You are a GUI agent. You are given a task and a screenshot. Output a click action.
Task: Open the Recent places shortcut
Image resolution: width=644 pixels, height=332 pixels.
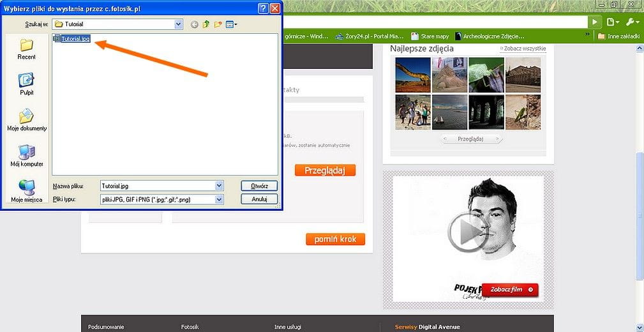26,49
